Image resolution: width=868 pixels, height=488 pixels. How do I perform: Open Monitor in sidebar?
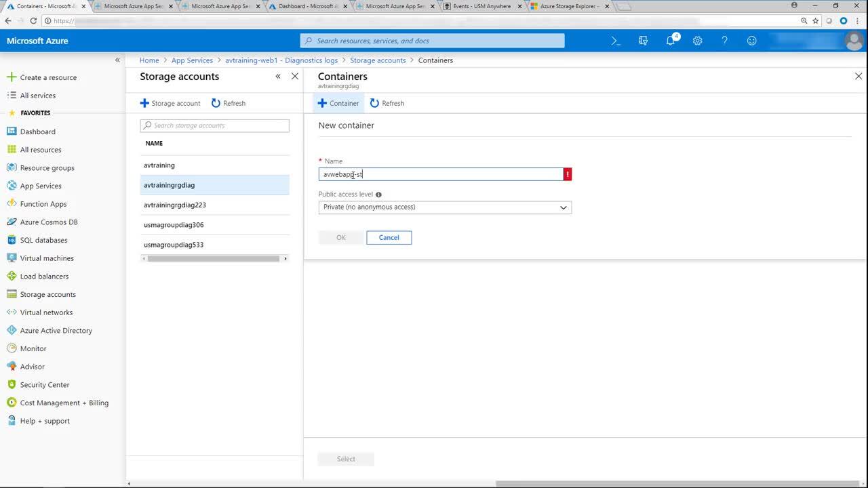coord(33,348)
